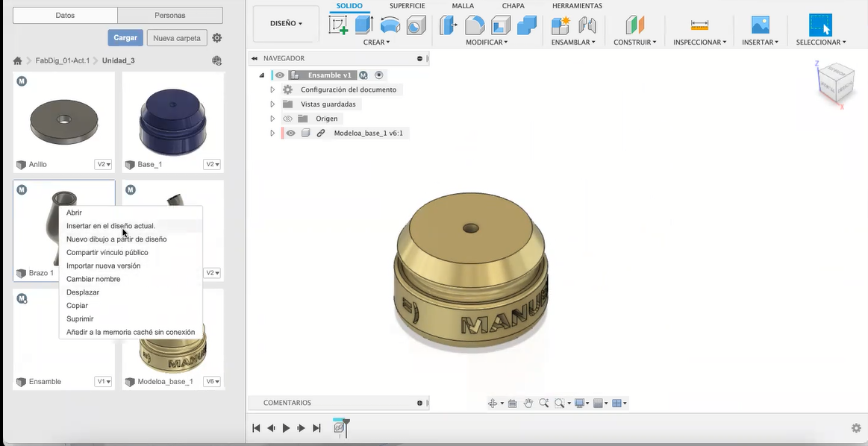This screenshot has width=868, height=446.
Task: Open the Modificar dropdown menu
Action: [487, 42]
